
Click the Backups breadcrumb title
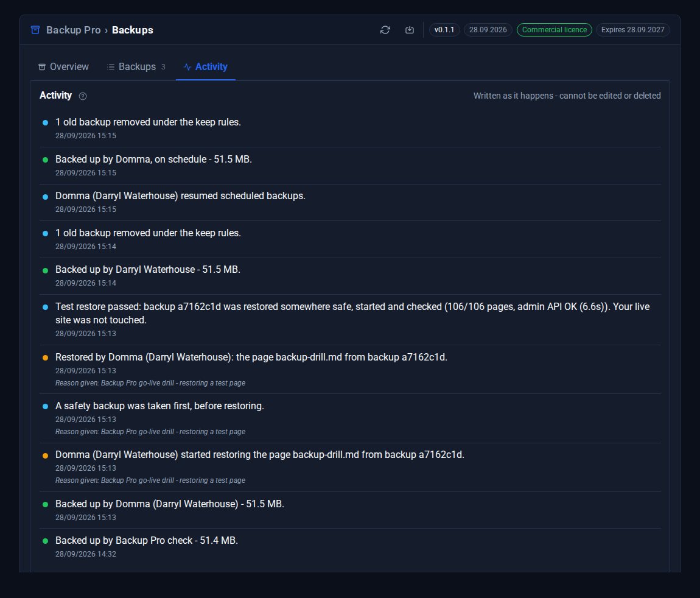[x=132, y=30]
